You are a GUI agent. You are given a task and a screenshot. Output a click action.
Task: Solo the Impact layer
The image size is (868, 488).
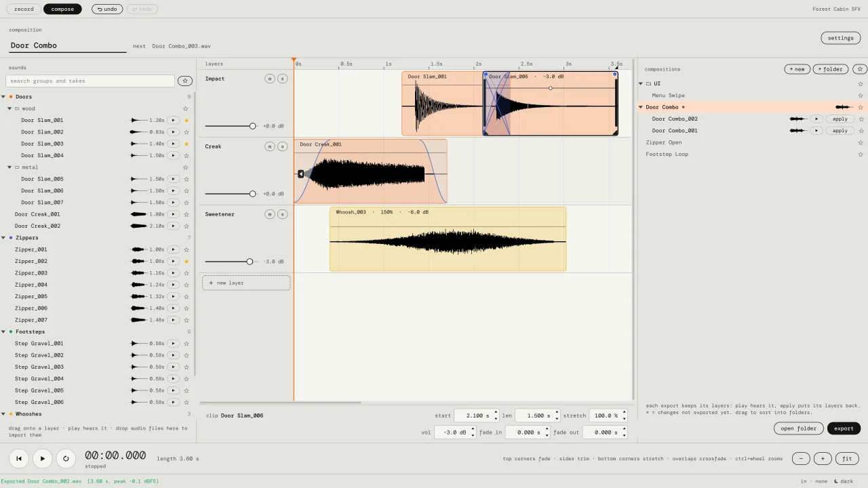[283, 79]
